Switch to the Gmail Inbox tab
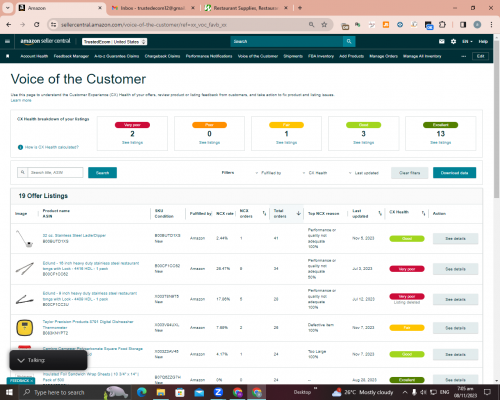 coord(153,8)
